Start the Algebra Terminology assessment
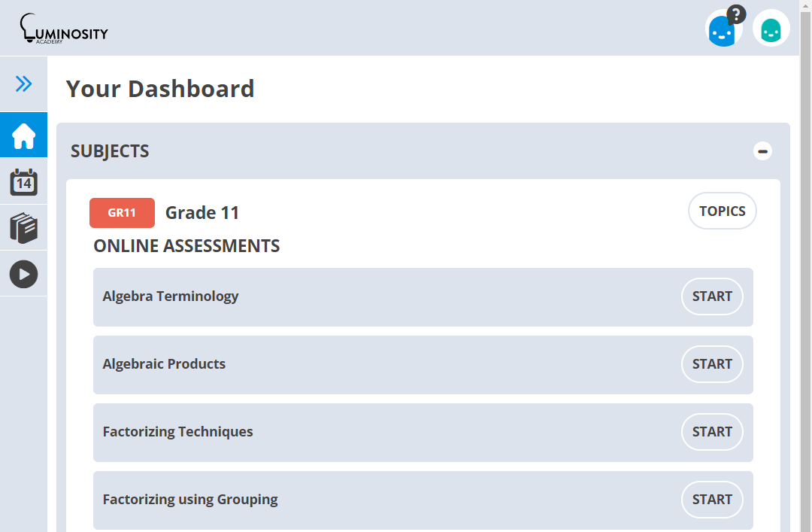 pyautogui.click(x=712, y=296)
